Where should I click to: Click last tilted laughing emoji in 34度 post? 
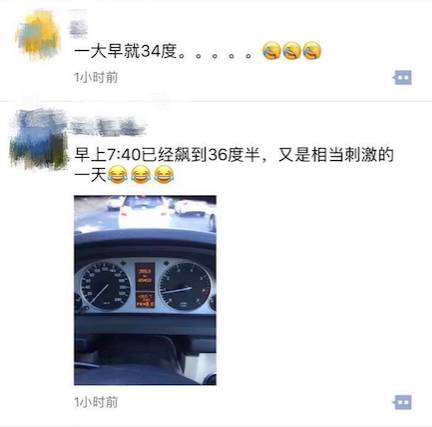pos(312,51)
